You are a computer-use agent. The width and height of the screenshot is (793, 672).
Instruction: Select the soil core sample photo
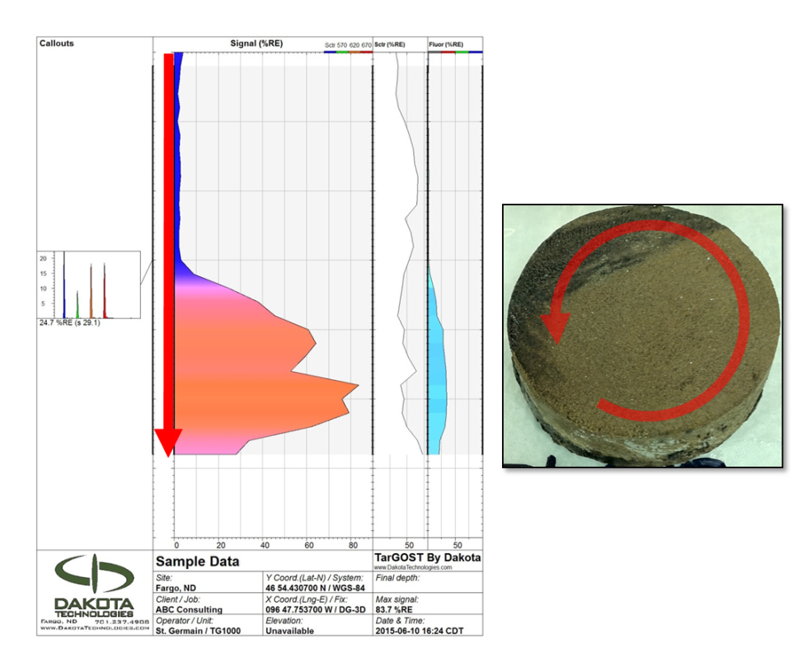click(641, 336)
